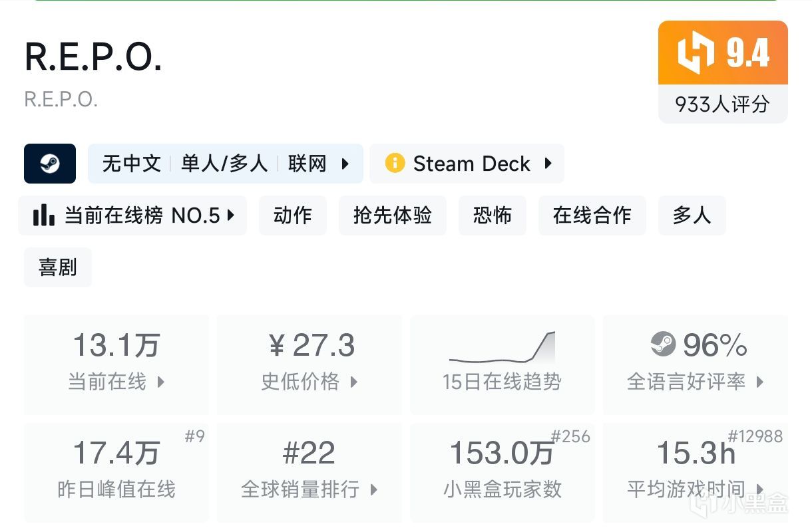Select the 多人 tag
812x532 pixels.
[692, 215]
